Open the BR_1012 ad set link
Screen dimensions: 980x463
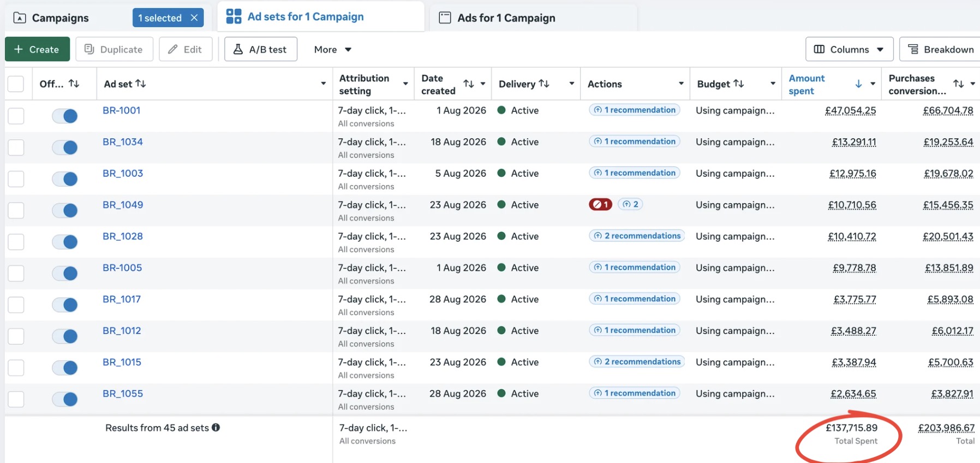(x=122, y=330)
